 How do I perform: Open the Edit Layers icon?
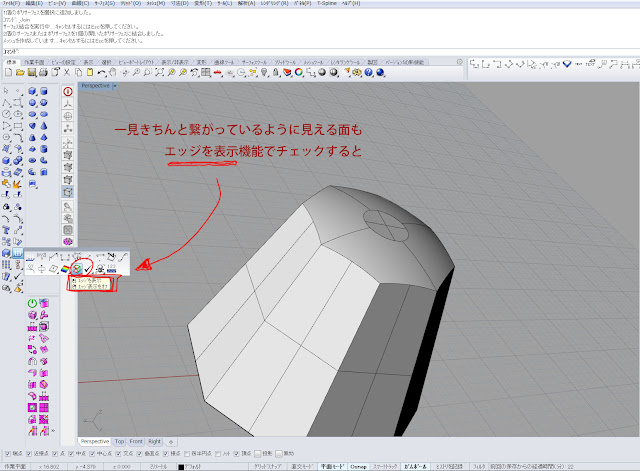point(287,73)
